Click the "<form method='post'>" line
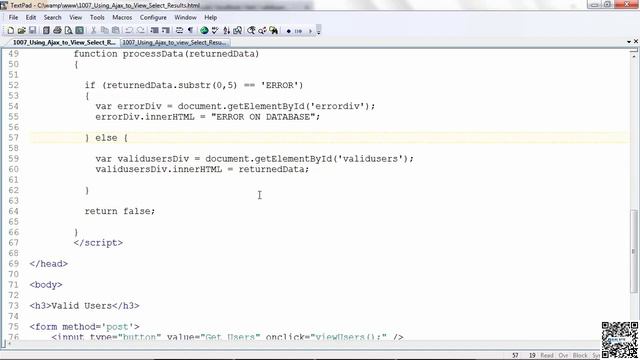The image size is (640, 360). point(84,327)
